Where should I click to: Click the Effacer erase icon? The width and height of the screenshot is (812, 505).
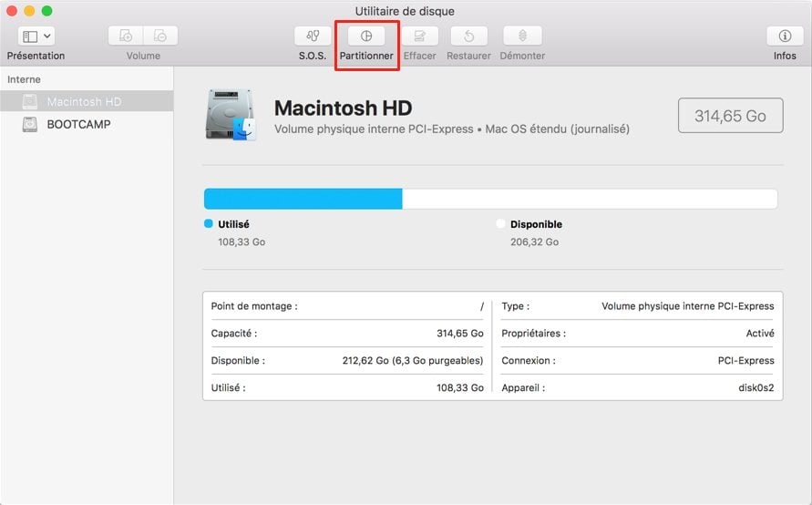pyautogui.click(x=420, y=36)
